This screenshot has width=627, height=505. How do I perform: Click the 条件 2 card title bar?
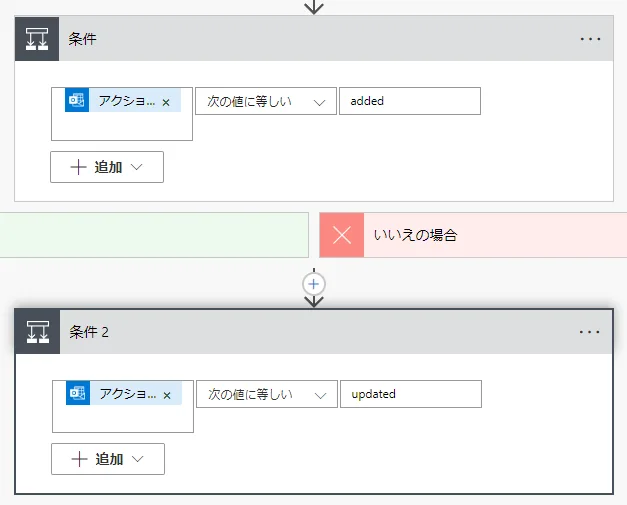click(x=300, y=332)
